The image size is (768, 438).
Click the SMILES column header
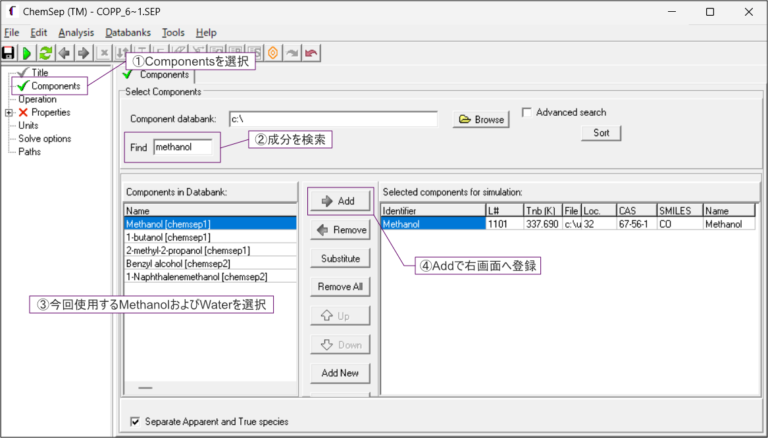click(680, 211)
